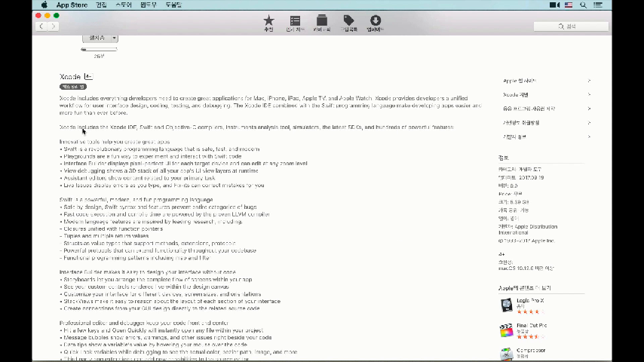Open the application license agreement link
This screenshot has height=362, width=644.
[546, 109]
